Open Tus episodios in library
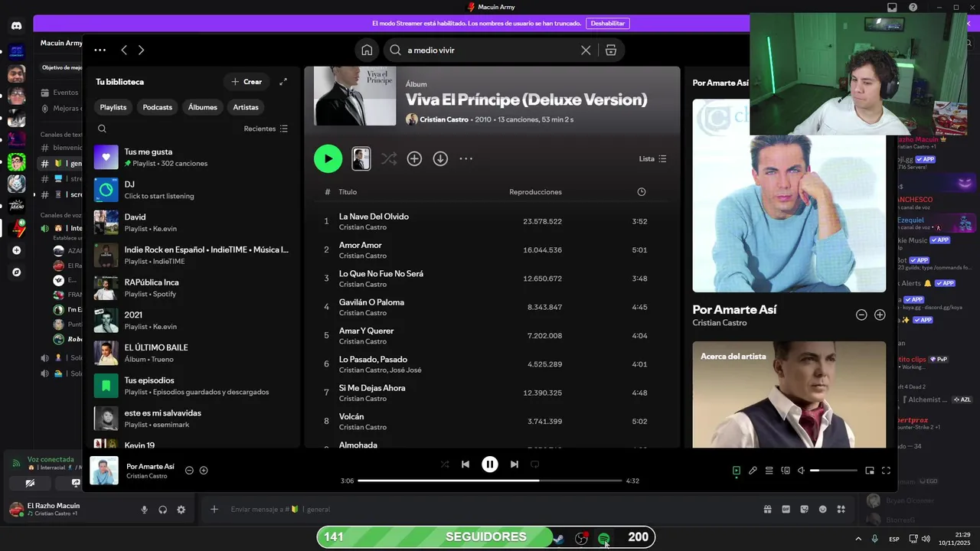This screenshot has width=980, height=551. (x=191, y=386)
